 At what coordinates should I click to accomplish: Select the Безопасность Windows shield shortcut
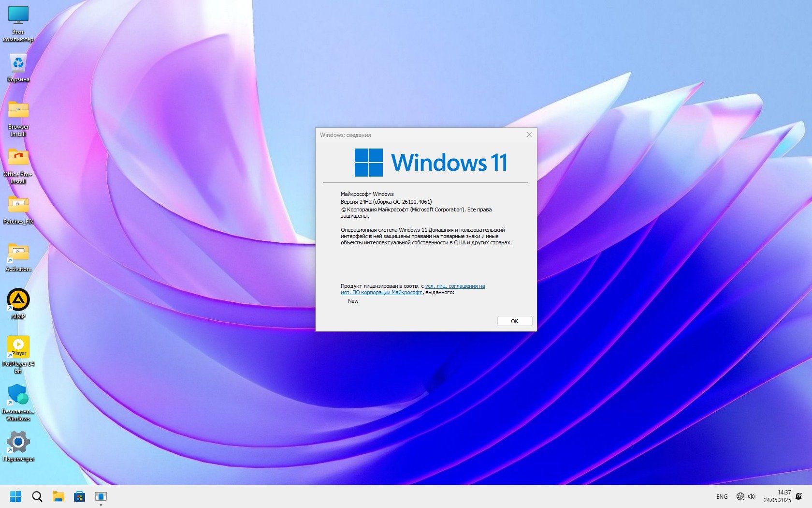pyautogui.click(x=18, y=403)
